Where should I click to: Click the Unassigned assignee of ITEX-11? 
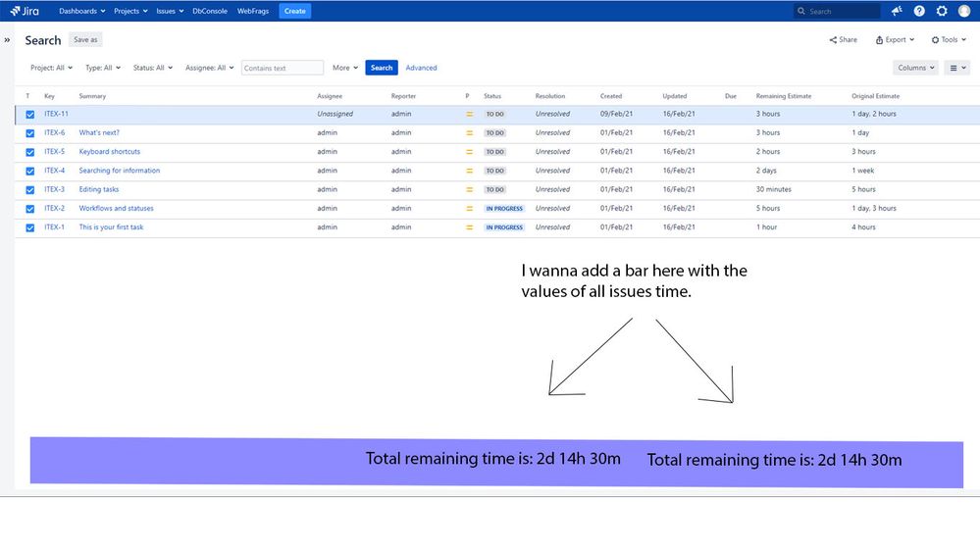[x=335, y=114]
